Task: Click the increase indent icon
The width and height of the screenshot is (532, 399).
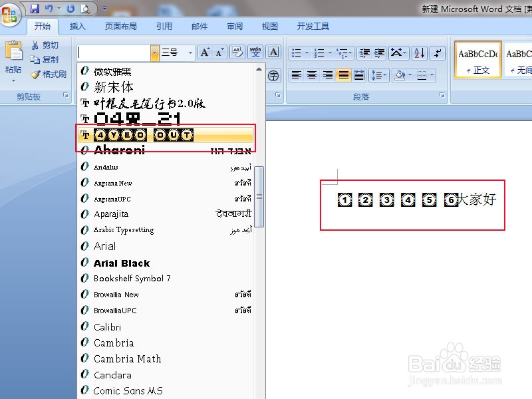Action: (378, 53)
